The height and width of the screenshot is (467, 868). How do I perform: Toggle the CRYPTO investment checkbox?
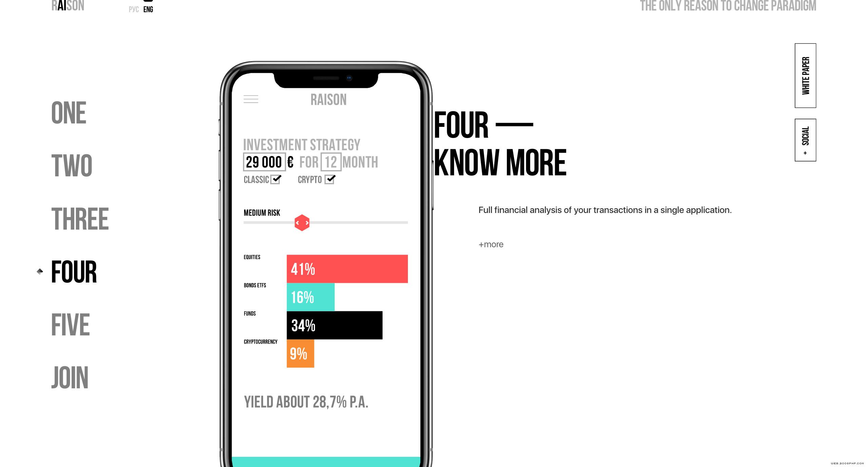[x=331, y=180]
